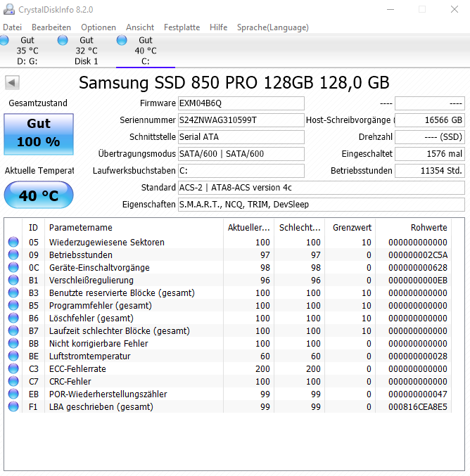Click the status orb for ID B3 row
Screen dimensions: 470x476
pyautogui.click(x=13, y=292)
